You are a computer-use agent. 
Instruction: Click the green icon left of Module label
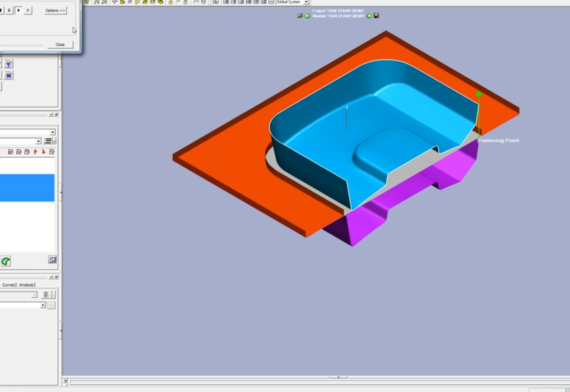coord(308,16)
